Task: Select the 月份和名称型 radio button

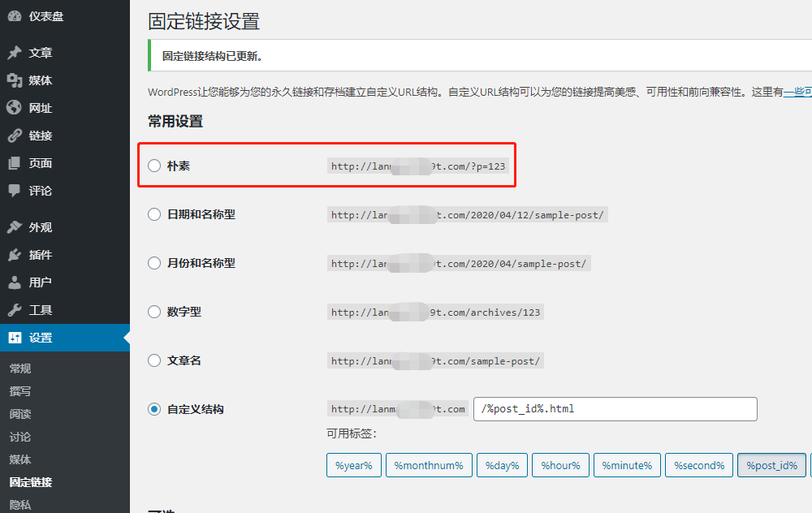Action: tap(154, 263)
